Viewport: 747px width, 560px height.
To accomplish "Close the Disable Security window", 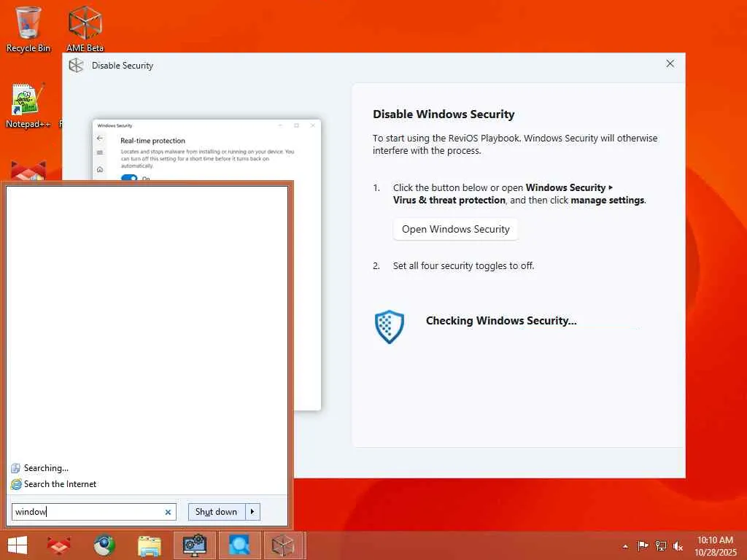I will (x=670, y=64).
